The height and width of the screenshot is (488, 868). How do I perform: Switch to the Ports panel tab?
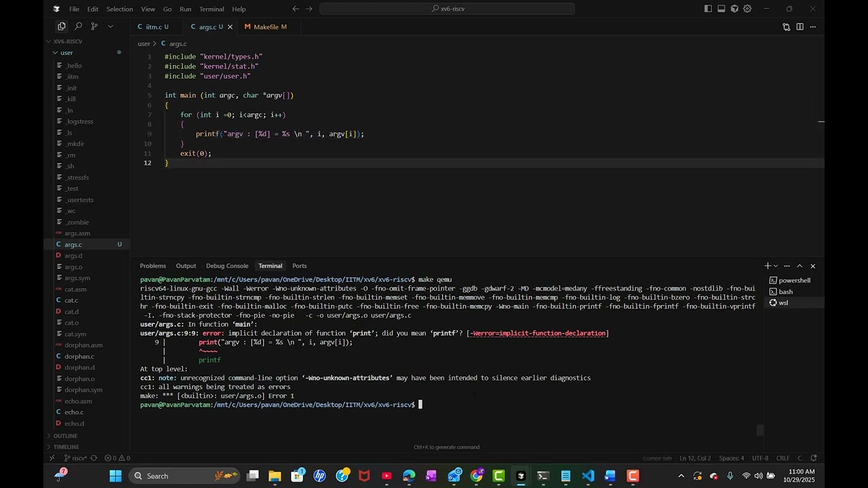coord(300,266)
